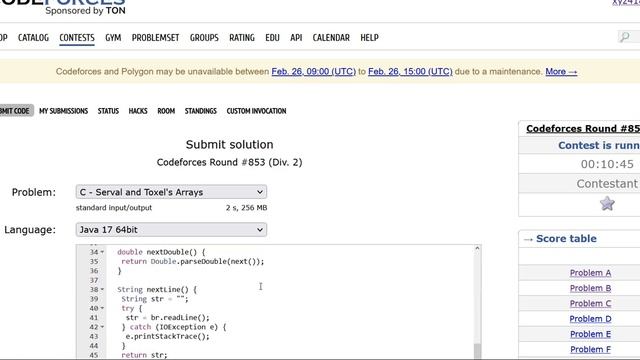Click the '2 s, 256 MB' limits text
The height and width of the screenshot is (360, 640).
tap(247, 208)
